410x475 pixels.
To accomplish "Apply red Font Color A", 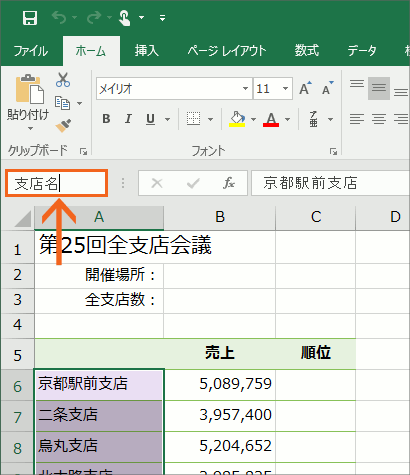I will tap(271, 119).
